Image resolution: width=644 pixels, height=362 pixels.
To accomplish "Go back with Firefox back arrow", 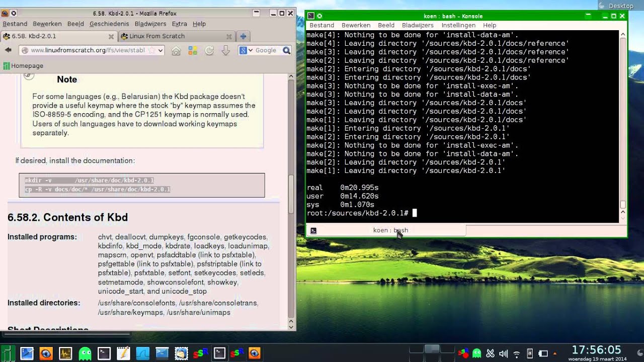I will click(8, 50).
